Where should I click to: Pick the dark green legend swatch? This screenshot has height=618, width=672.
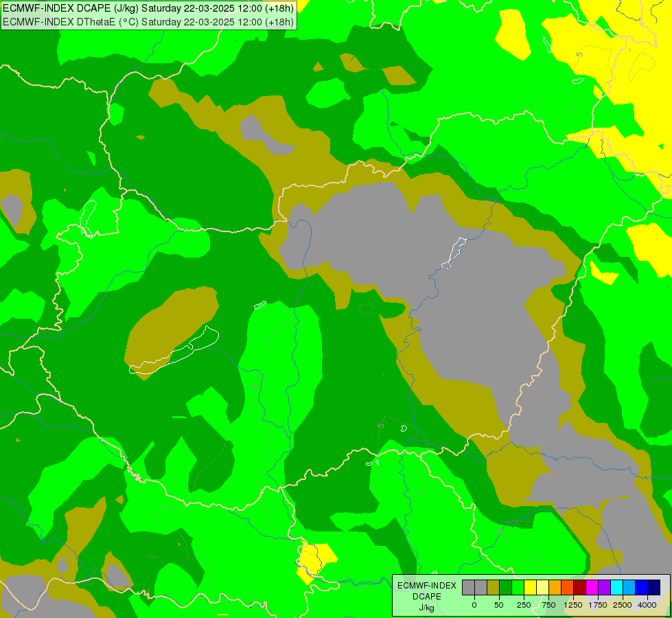point(505,587)
